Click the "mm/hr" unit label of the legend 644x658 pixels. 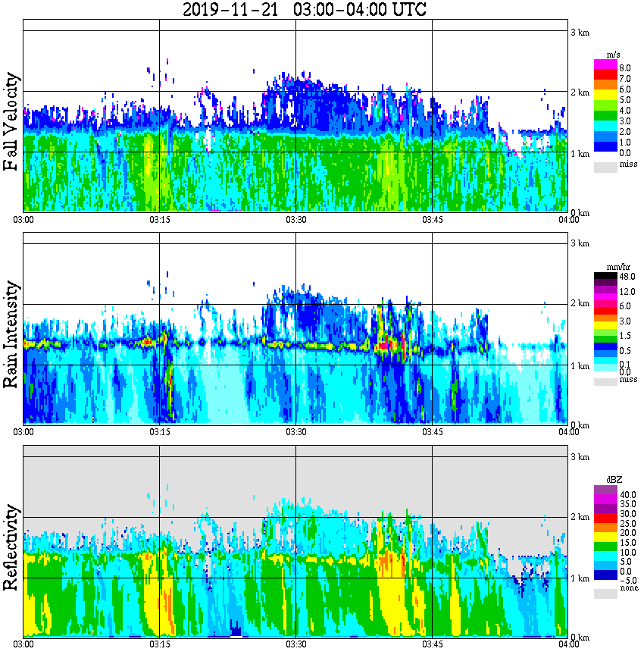618,267
